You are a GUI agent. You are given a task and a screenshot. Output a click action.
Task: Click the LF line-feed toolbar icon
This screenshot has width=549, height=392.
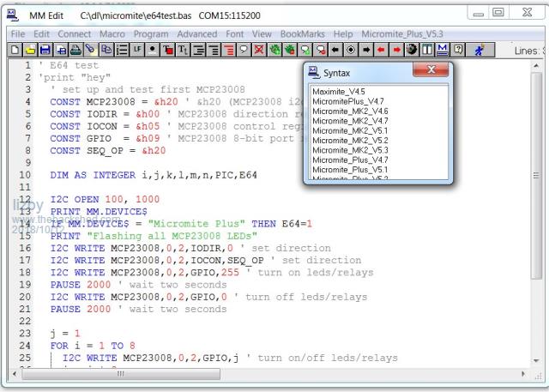tap(137, 51)
